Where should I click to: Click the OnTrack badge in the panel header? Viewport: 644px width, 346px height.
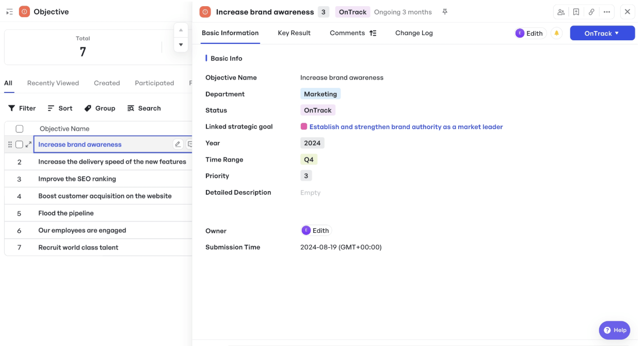tap(352, 12)
